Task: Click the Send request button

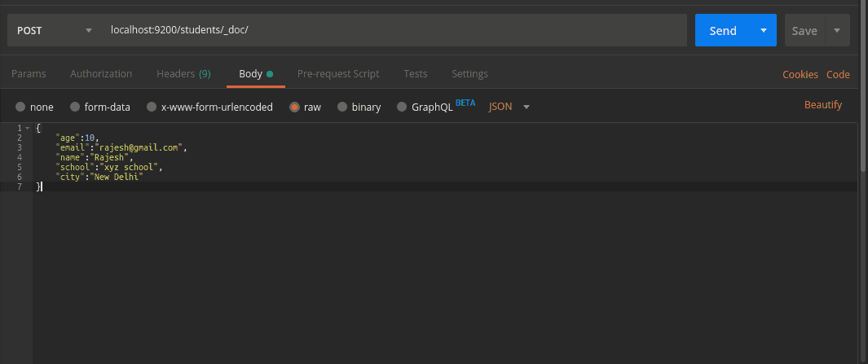Action: (722, 31)
